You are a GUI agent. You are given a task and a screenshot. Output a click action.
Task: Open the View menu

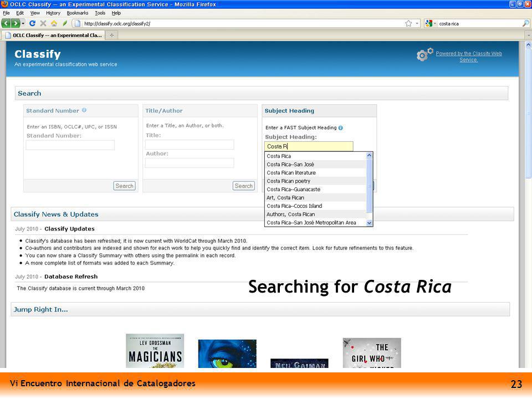point(35,13)
